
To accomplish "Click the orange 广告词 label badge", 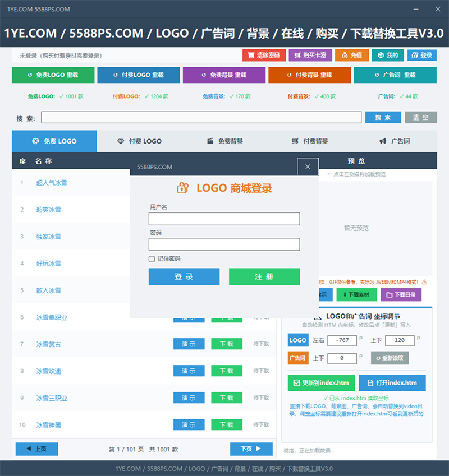I will 298,358.
